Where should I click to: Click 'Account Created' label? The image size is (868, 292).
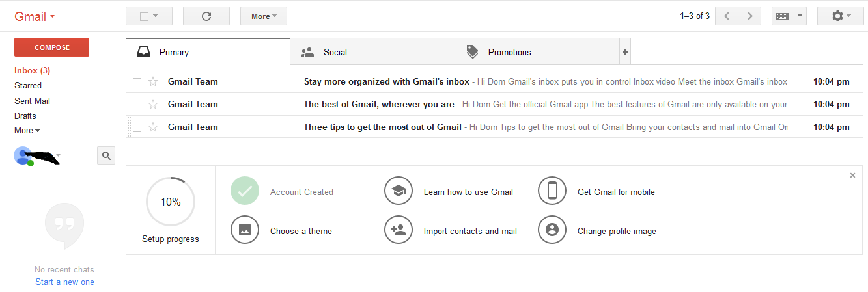pos(301,192)
